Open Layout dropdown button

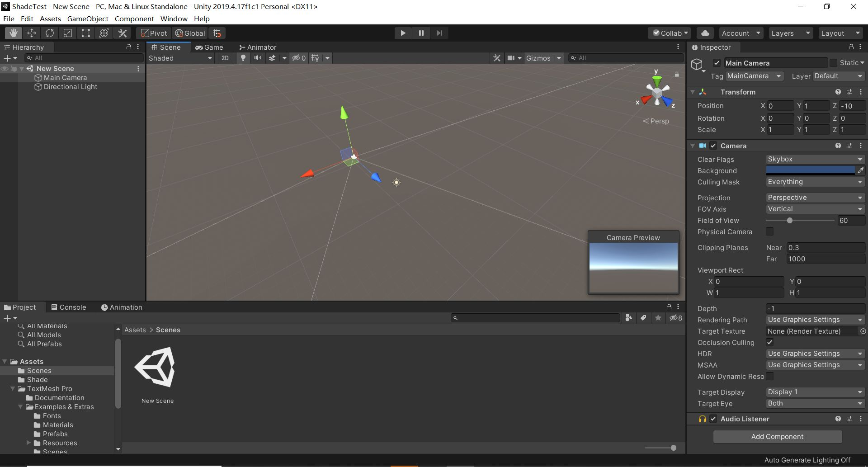840,33
